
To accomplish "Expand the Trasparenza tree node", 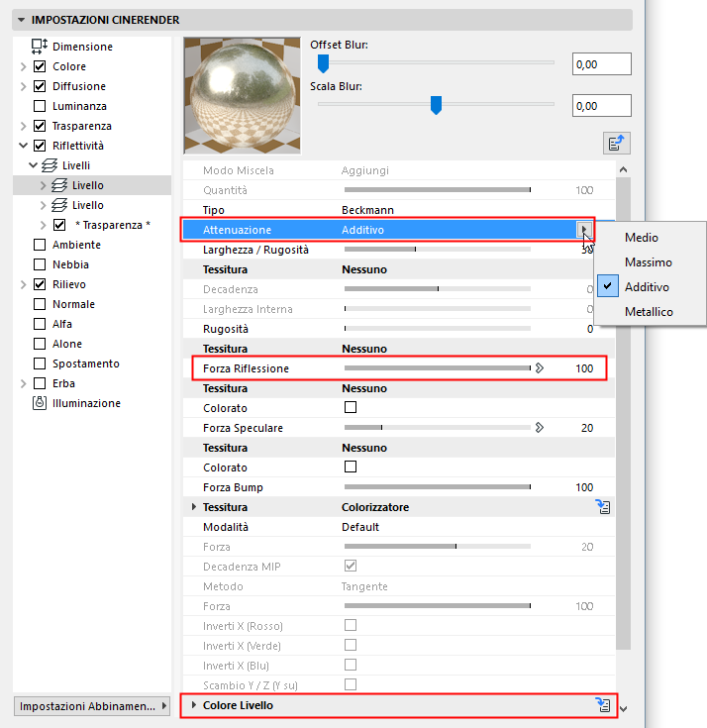I will [23, 126].
